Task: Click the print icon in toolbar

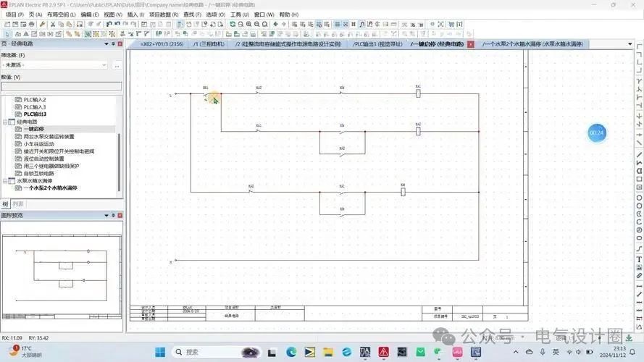Action: (32, 24)
